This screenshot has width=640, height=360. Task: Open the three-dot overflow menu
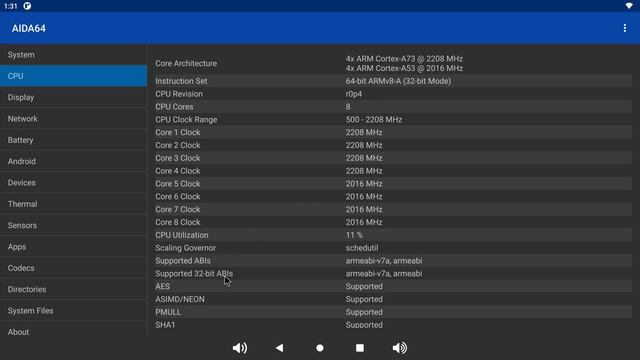(624, 28)
